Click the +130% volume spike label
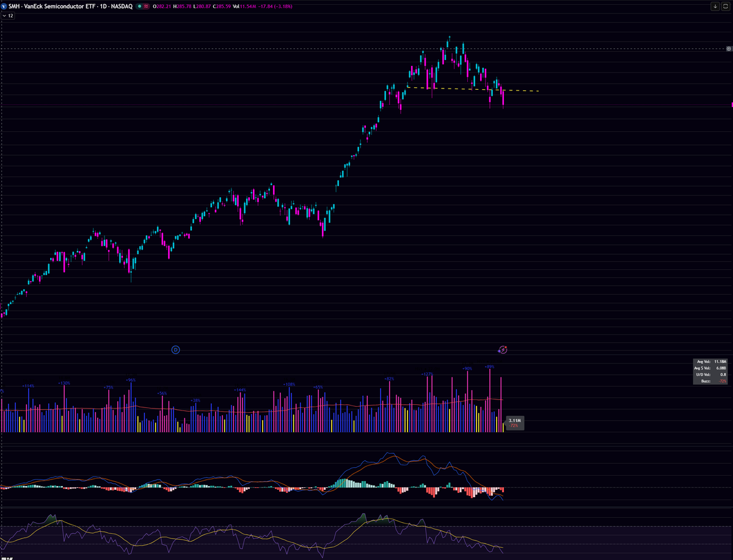Screen dimensions: 733x560 (x=64, y=383)
